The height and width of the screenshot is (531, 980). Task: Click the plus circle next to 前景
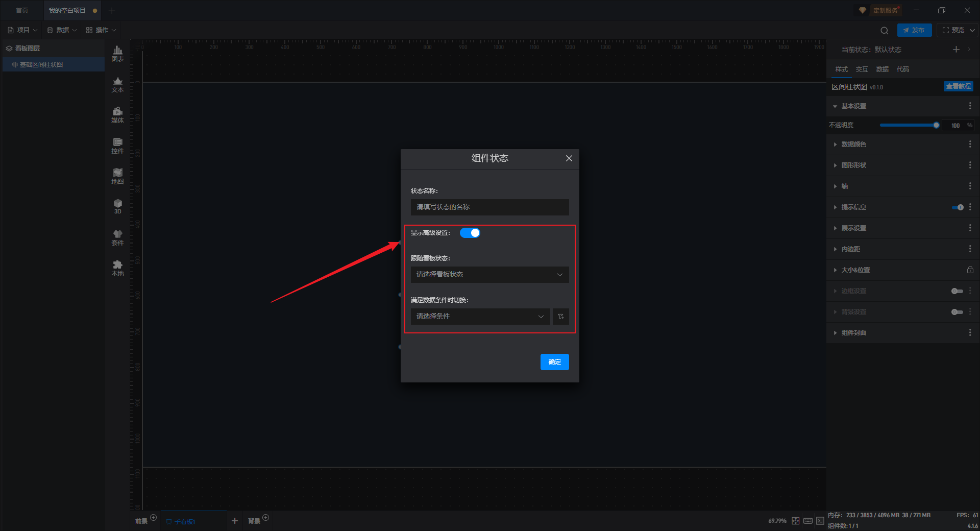pyautogui.click(x=154, y=517)
